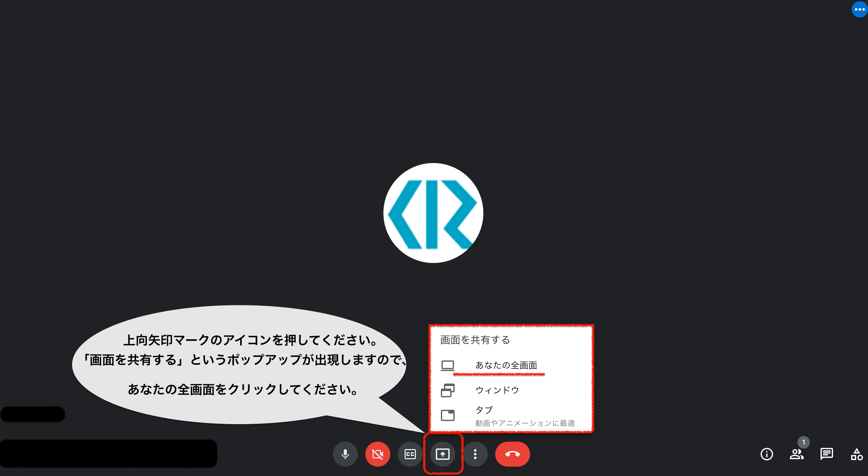This screenshot has height=476, width=868.
Task: Click the blue three-dots button top right
Action: pyautogui.click(x=859, y=9)
